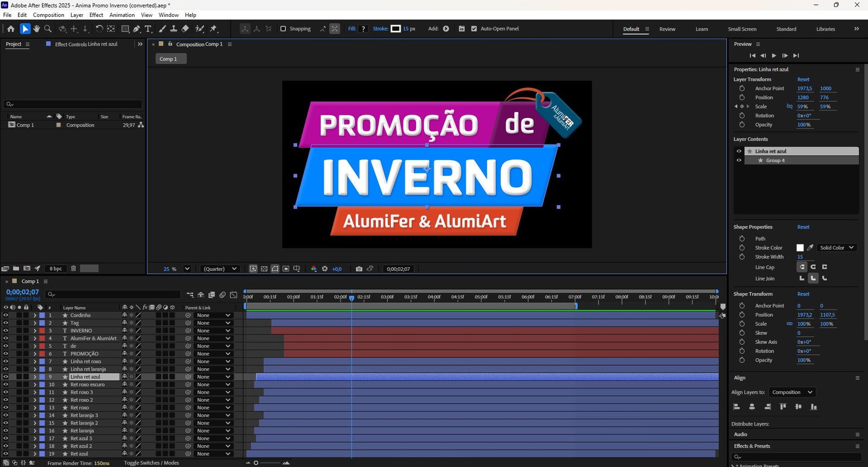Click the snapshot camera icon in viewer

coord(359,269)
